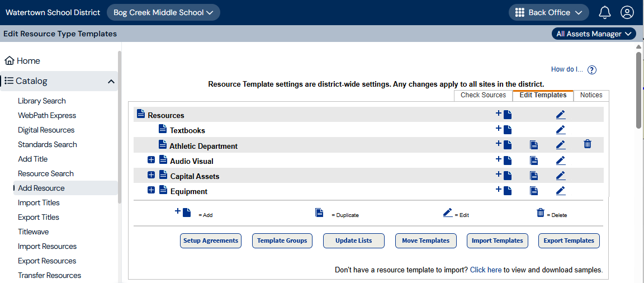Edit the Resources root template
The width and height of the screenshot is (644, 283).
pyautogui.click(x=561, y=115)
